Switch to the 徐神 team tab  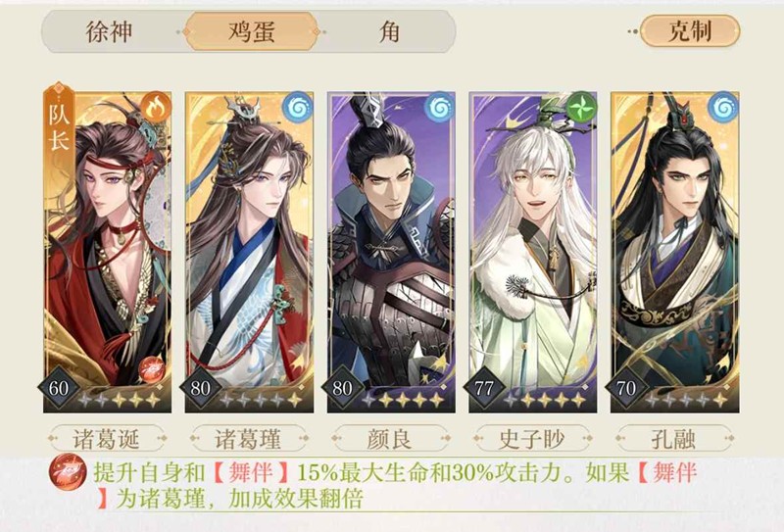click(110, 32)
